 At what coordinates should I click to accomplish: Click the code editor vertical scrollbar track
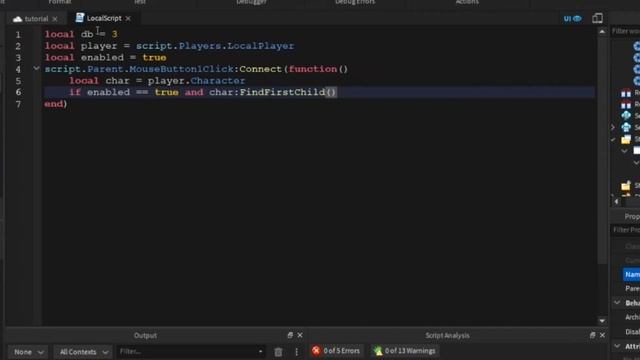click(x=602, y=176)
